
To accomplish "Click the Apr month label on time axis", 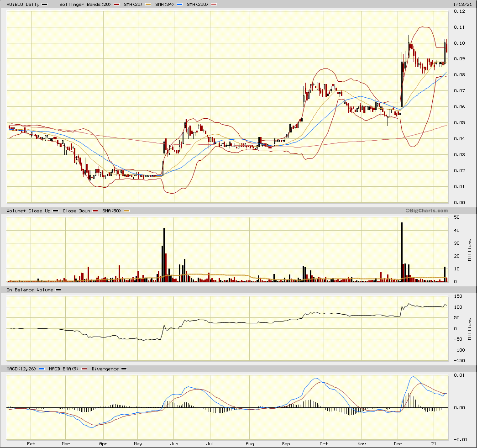I will click(103, 443).
